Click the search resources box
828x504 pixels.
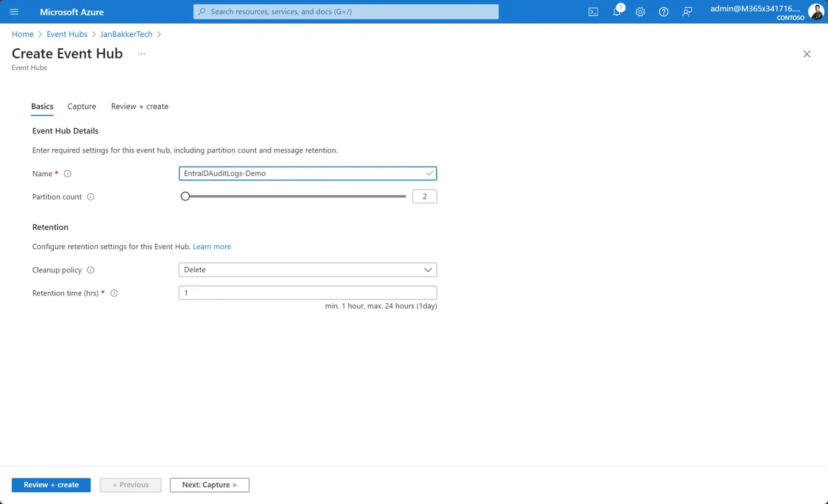[346, 12]
